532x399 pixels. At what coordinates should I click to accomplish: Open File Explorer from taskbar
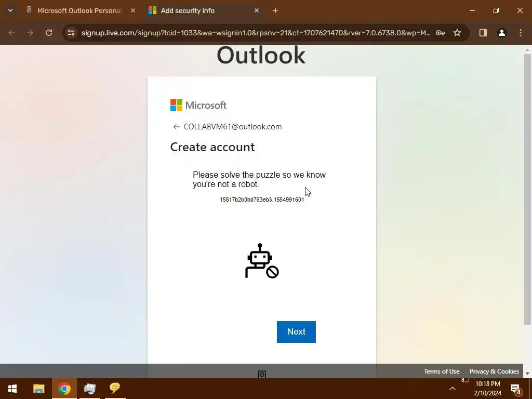38,389
